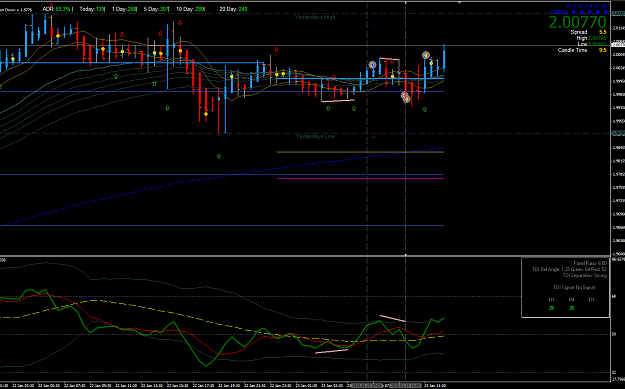Screen dimensions: 625x389
Task: Click the blue trend arrow under the top H4 label
Action: pyautogui.click(x=590, y=12)
